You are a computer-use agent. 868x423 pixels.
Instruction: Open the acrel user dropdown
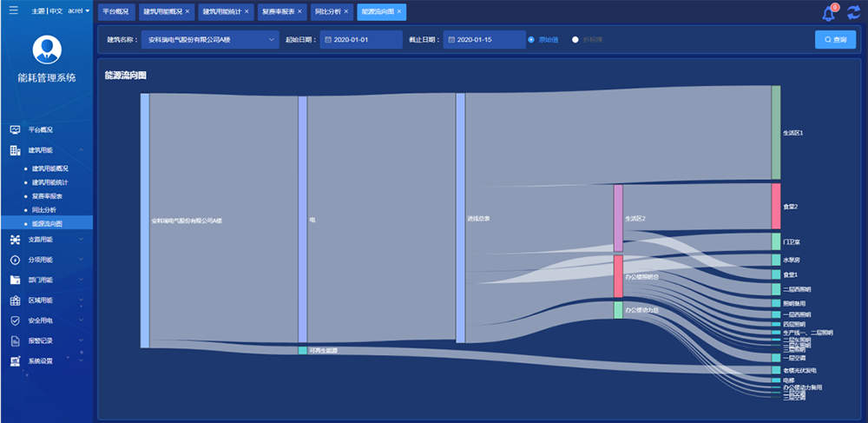[79, 11]
